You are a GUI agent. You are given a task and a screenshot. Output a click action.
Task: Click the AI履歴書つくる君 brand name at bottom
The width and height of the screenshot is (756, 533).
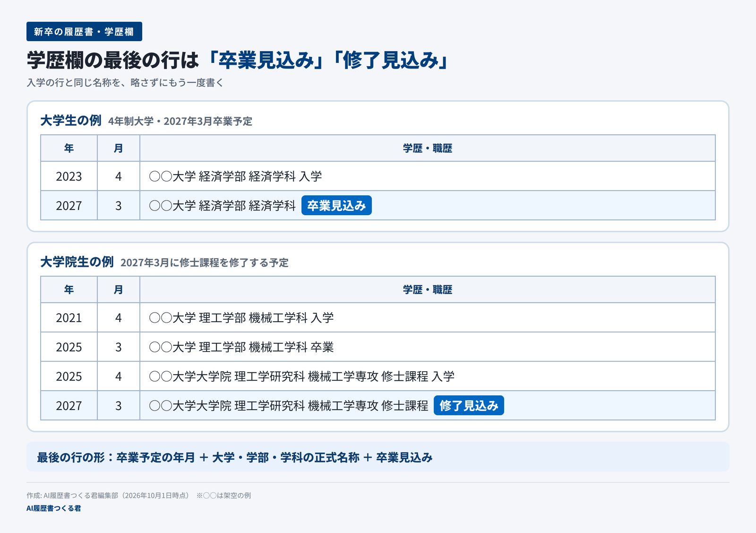(x=54, y=508)
